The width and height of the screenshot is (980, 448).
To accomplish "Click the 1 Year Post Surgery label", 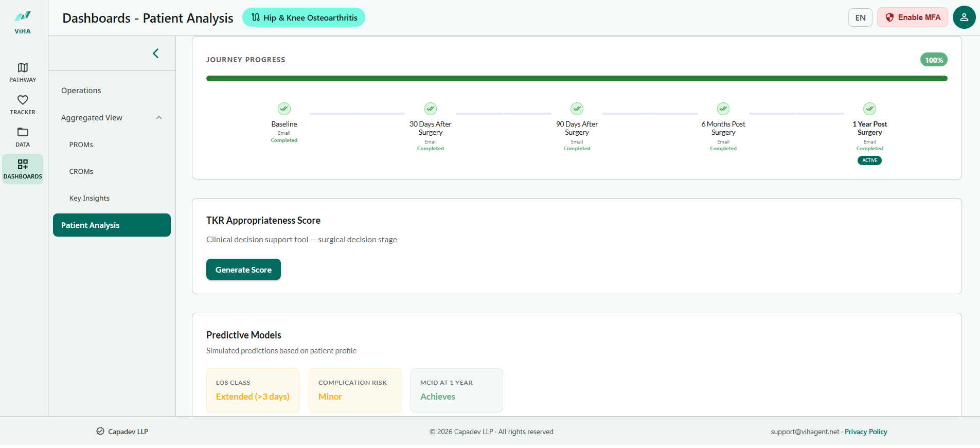I will pos(870,128).
